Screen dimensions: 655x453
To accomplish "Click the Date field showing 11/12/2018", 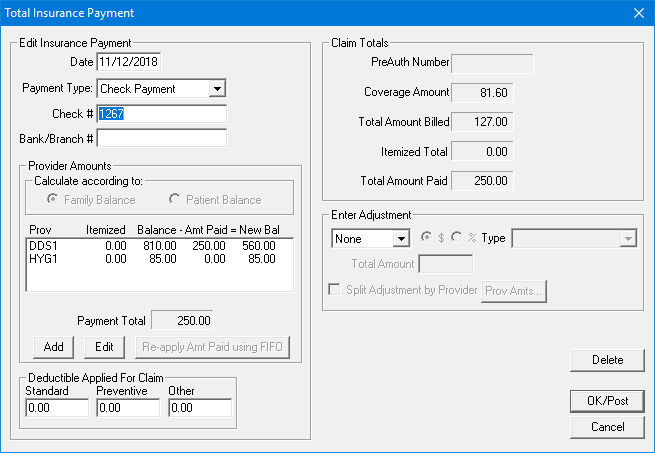I will (129, 62).
